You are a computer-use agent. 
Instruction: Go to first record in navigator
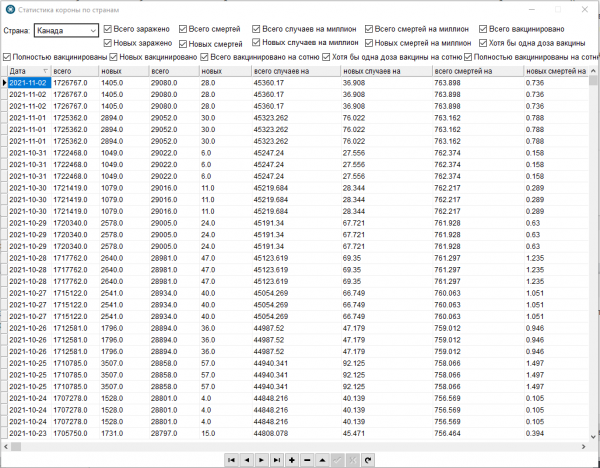[x=232, y=459]
